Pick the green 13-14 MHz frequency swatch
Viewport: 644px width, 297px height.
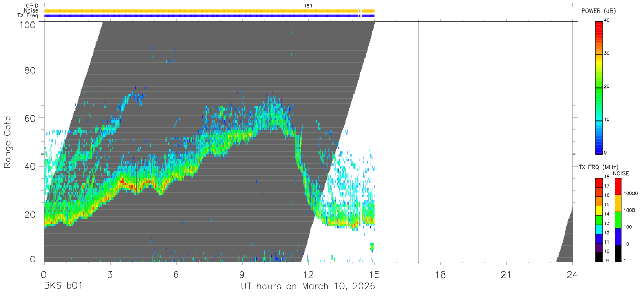click(x=599, y=221)
